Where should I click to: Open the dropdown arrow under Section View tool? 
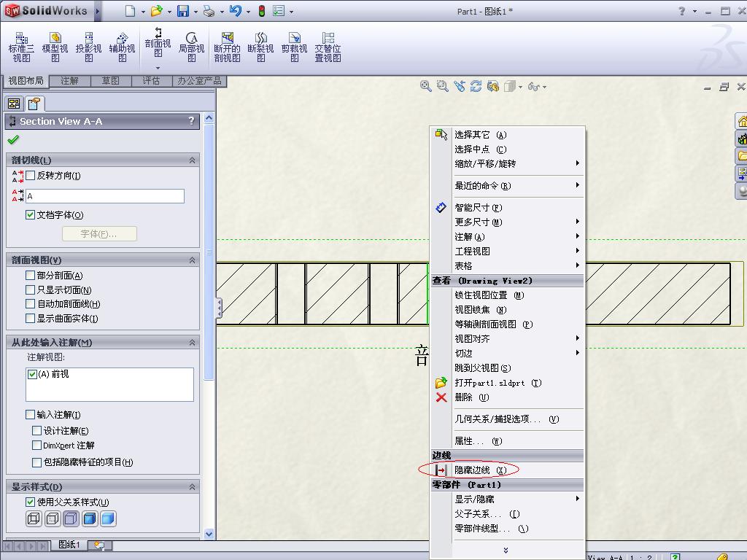tap(158, 68)
